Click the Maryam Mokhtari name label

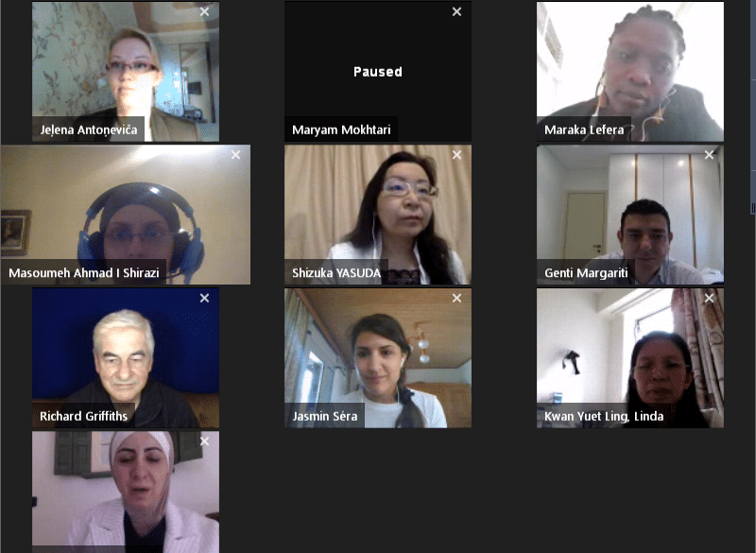[x=341, y=130]
